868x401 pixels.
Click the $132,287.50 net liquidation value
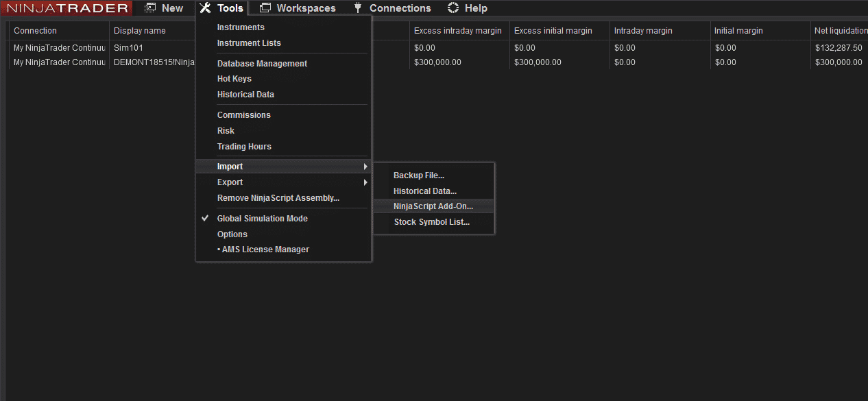[839, 48]
